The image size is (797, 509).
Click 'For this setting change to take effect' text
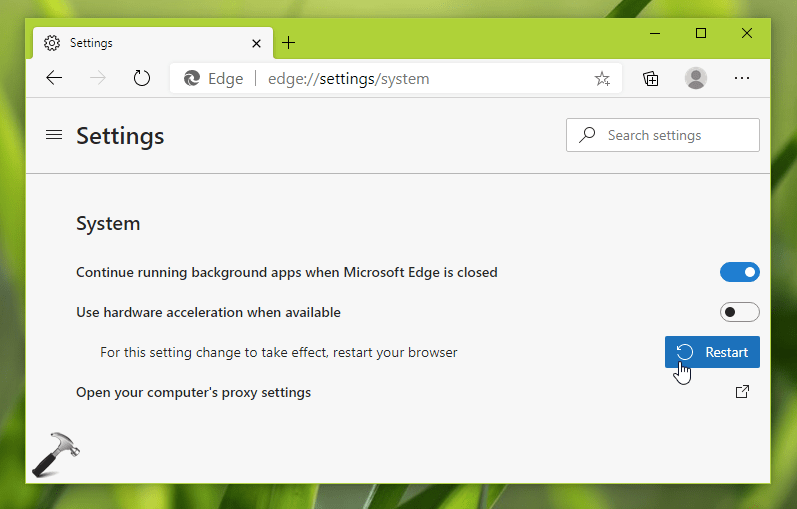click(x=279, y=352)
